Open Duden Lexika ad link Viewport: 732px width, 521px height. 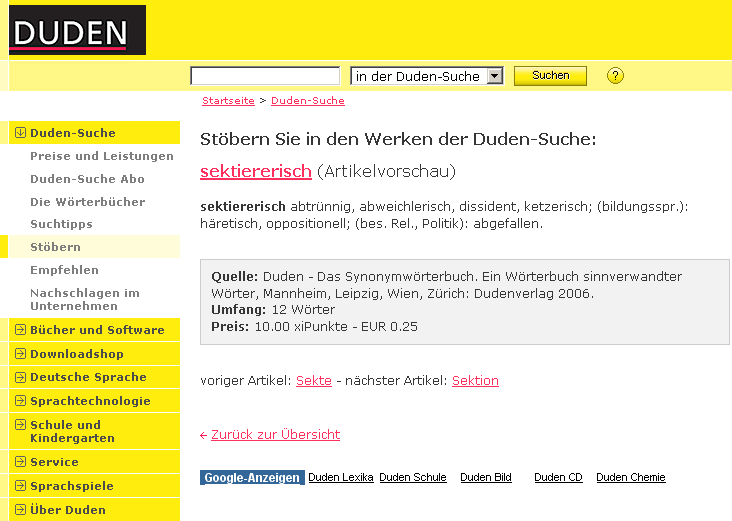tap(341, 477)
